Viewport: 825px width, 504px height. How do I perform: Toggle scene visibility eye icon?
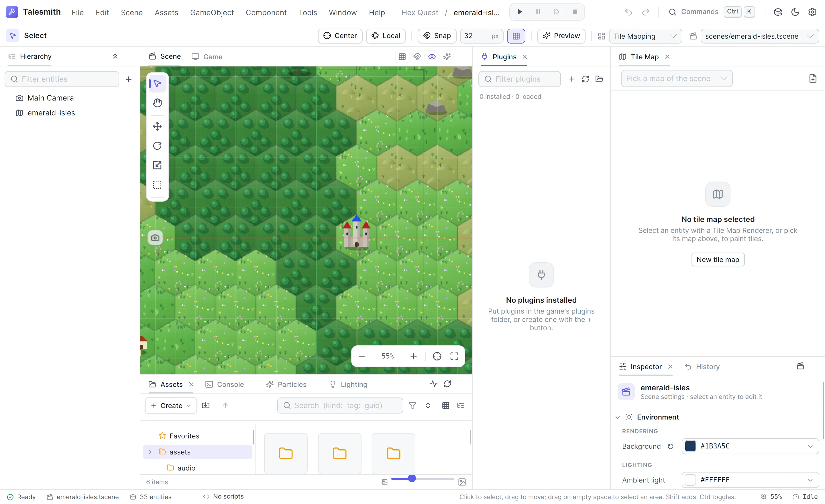(432, 57)
